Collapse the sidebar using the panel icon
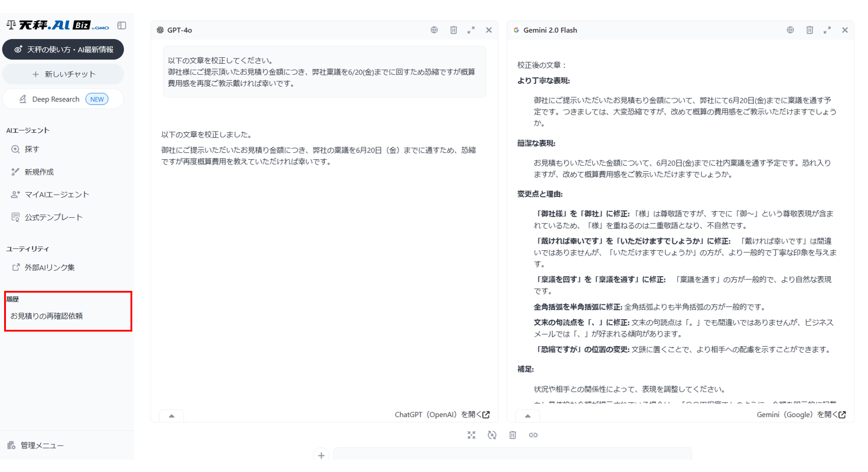The image size is (868, 472). pos(122,25)
